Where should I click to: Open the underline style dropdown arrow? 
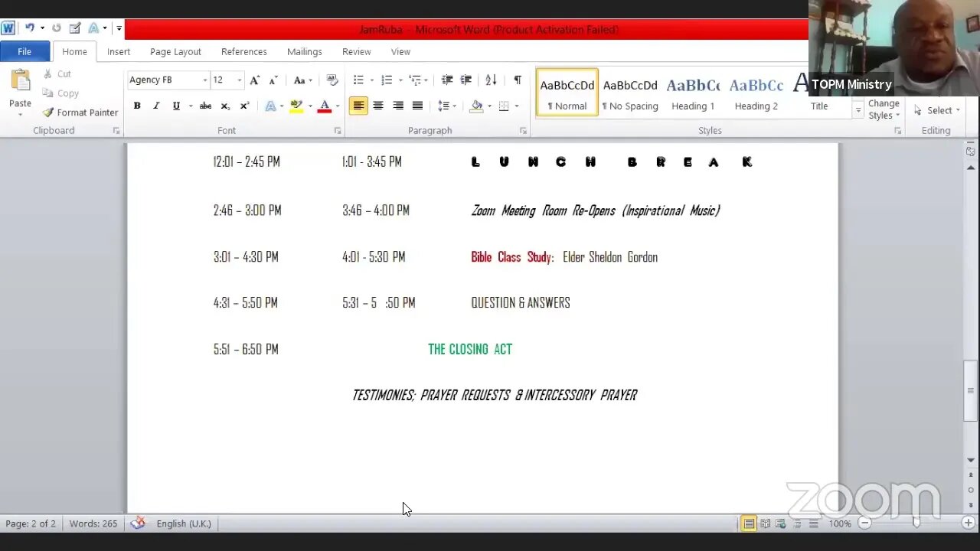[x=190, y=106]
